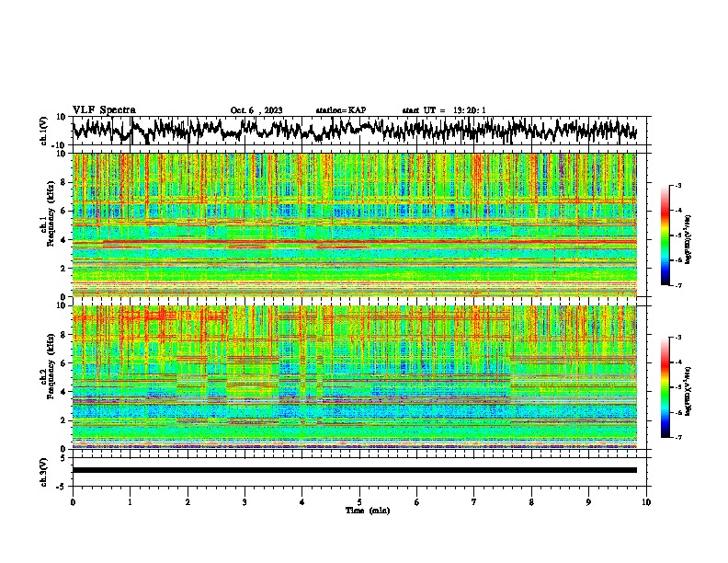Viewport: 728px width, 563px height.
Task: Click the "-3" label on ch.1 color scale
Action: point(677,185)
